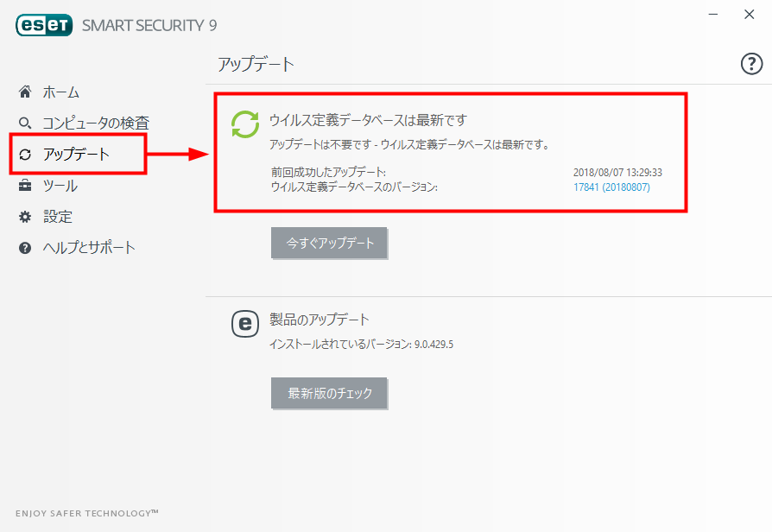This screenshot has width=772, height=532.
Task: Click the question mark icon beside ヘルプとサポート
Action: [x=25, y=248]
